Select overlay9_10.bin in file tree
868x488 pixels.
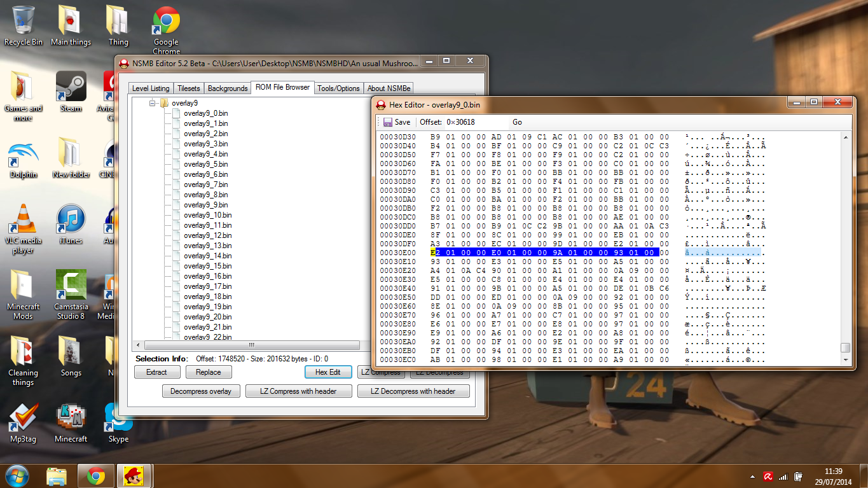pos(207,215)
